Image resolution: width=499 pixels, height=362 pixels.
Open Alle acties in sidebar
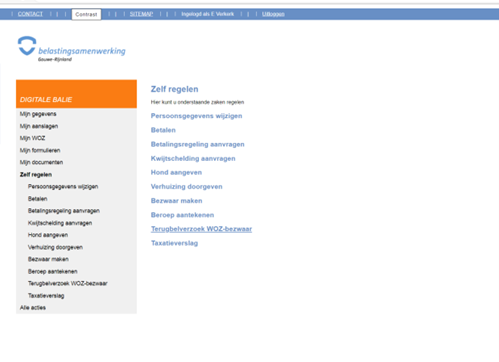click(33, 308)
